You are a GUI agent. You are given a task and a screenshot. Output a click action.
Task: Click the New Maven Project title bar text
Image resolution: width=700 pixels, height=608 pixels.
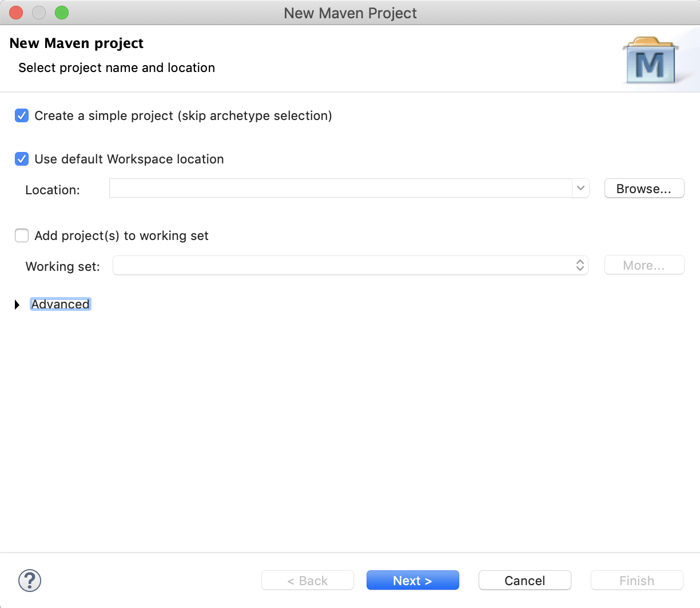point(351,13)
